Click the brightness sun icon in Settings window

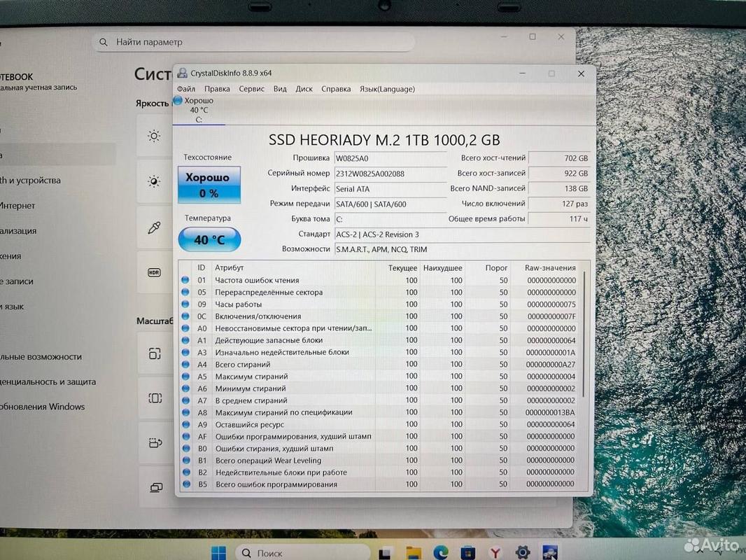pos(154,136)
